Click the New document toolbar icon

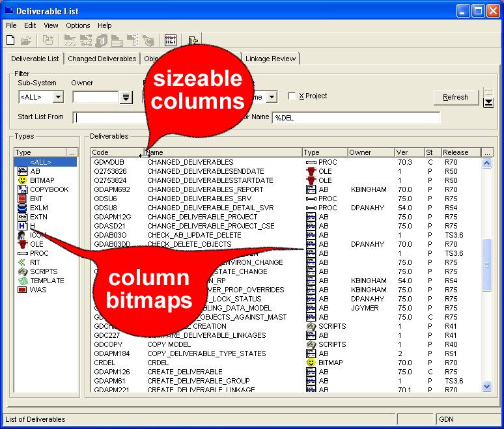click(10, 40)
